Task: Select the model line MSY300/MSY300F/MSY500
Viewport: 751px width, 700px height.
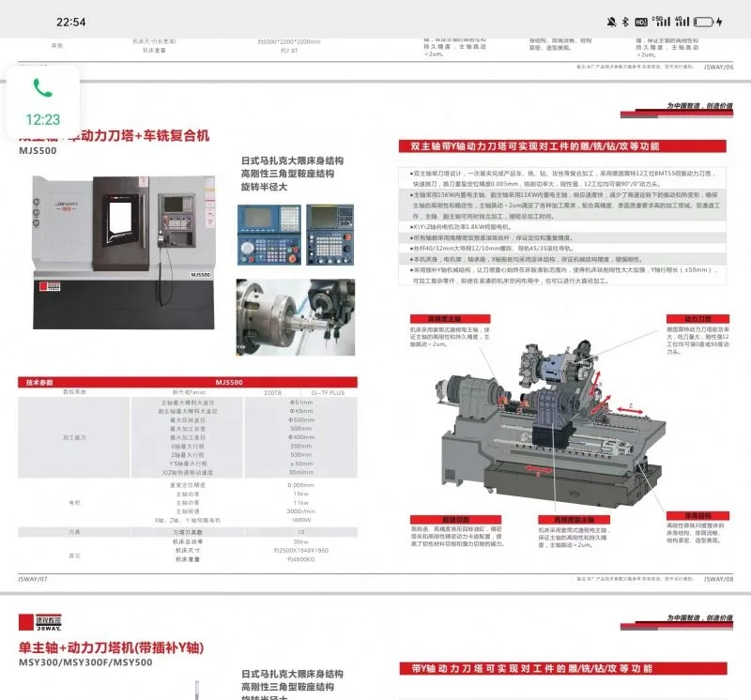Action: coord(85,662)
